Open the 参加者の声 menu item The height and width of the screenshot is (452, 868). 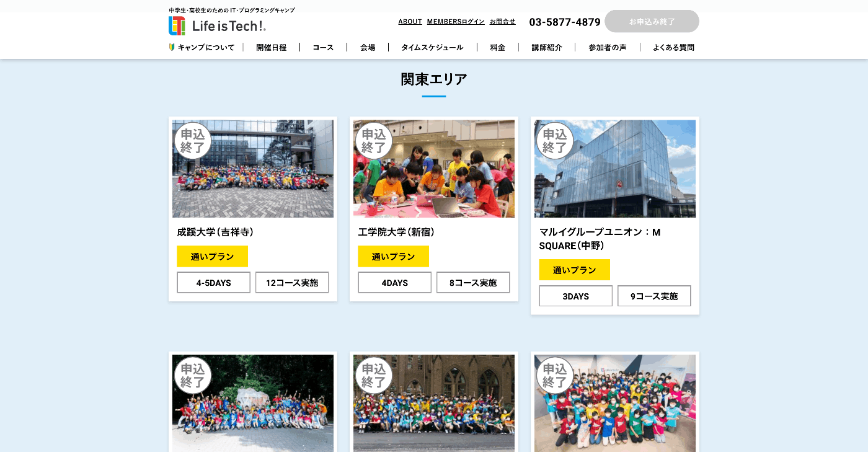tap(608, 47)
